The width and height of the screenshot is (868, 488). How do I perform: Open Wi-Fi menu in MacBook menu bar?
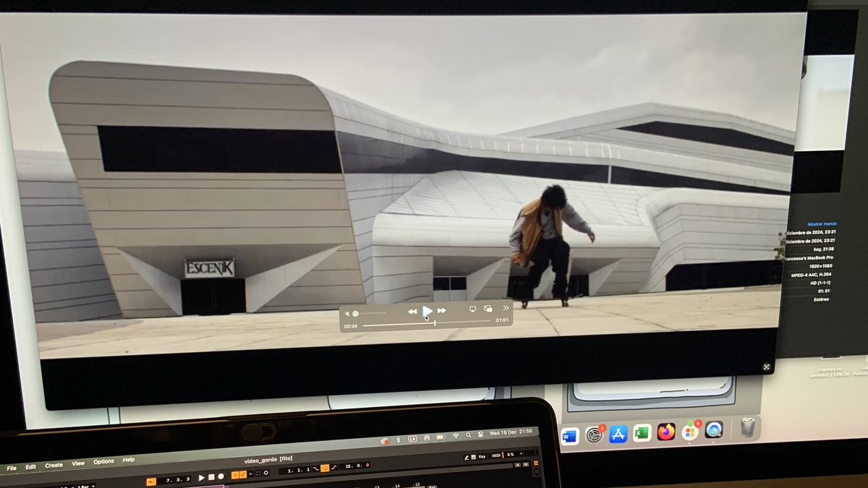pyautogui.click(x=455, y=436)
